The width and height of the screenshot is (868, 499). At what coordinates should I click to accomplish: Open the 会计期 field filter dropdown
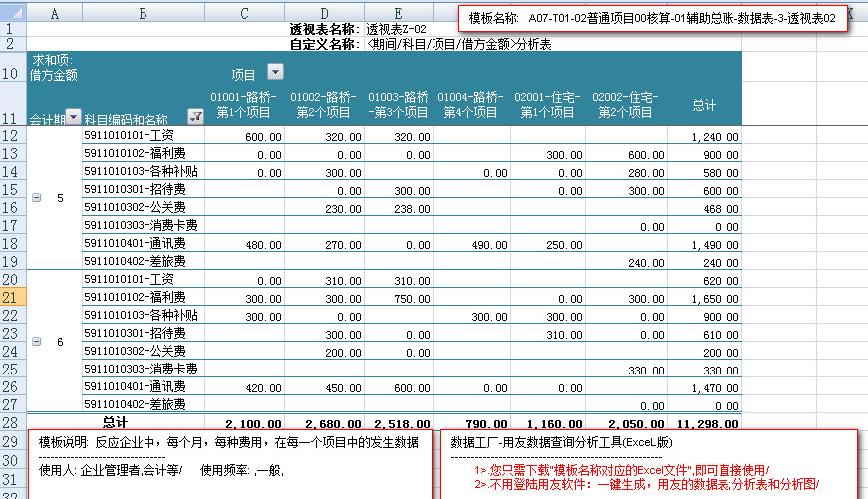coord(73,116)
